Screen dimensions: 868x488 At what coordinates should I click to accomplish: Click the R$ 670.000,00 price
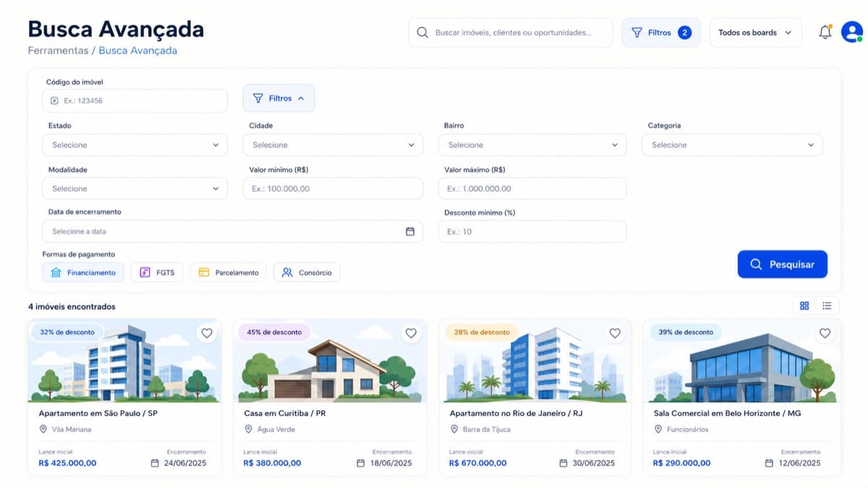click(x=477, y=463)
